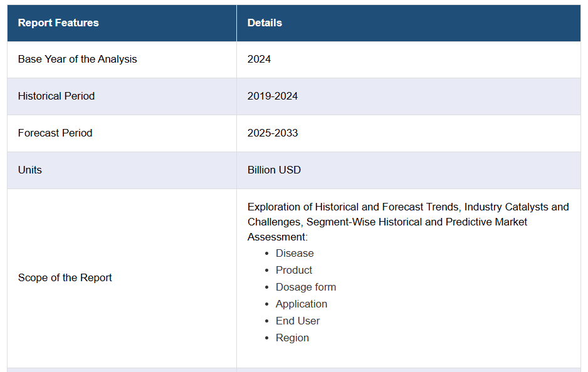Click the Dosage form bullet item

[x=306, y=287]
